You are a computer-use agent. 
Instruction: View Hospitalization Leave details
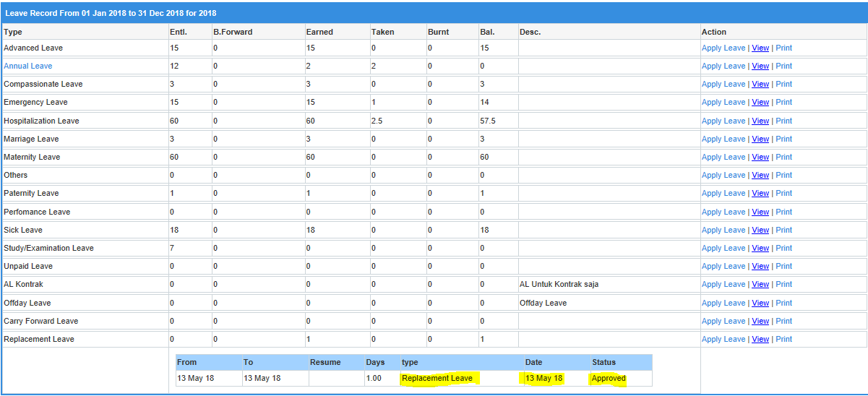pos(760,121)
